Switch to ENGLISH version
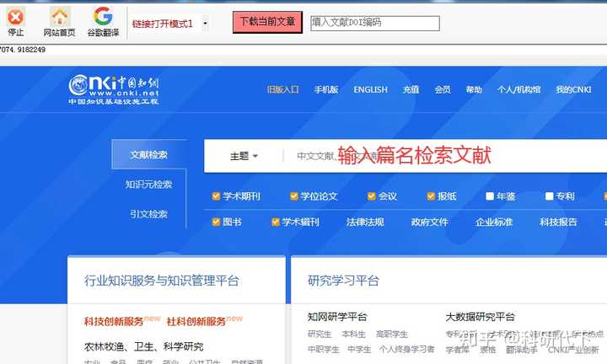 click(370, 90)
